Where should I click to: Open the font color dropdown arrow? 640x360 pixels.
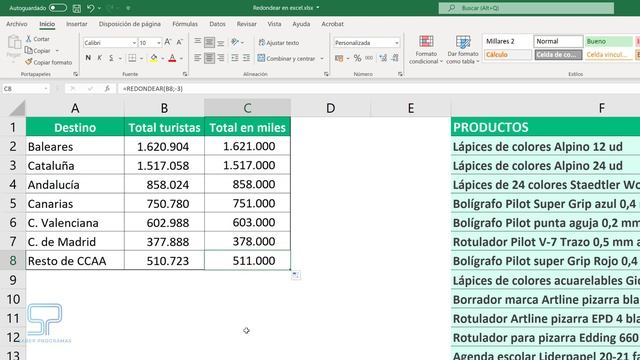coord(182,59)
